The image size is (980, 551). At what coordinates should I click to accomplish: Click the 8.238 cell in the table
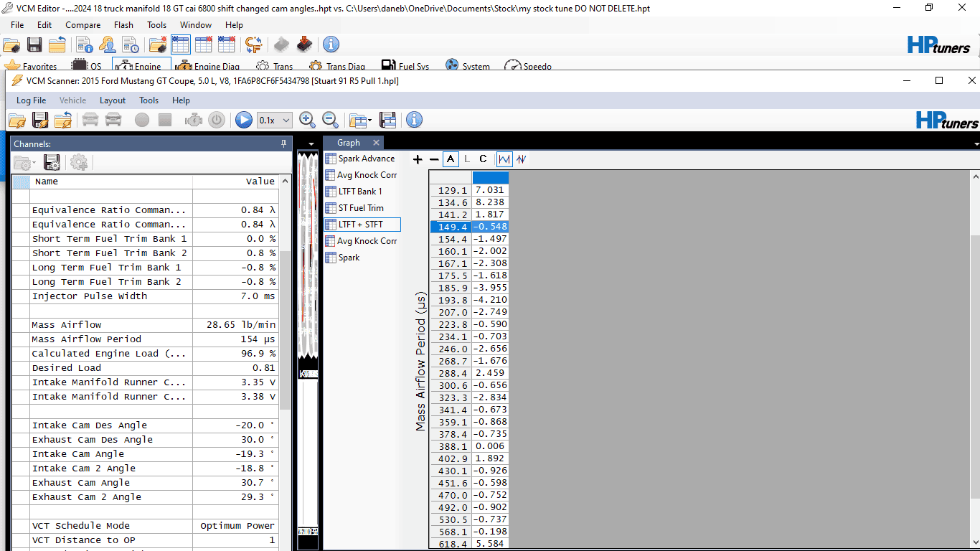pyautogui.click(x=490, y=202)
